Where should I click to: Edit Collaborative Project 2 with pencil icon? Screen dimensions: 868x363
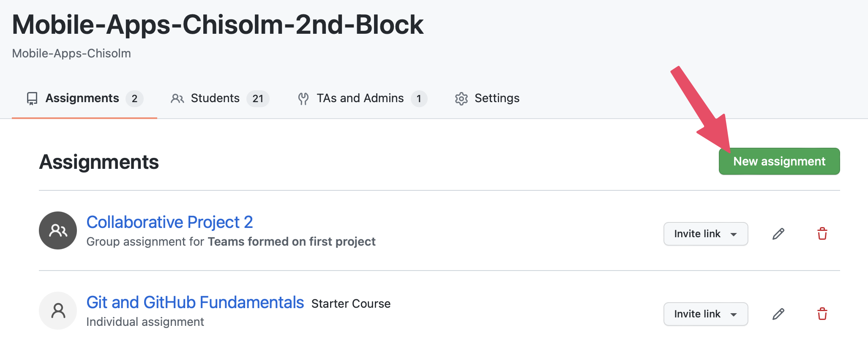[x=778, y=234]
